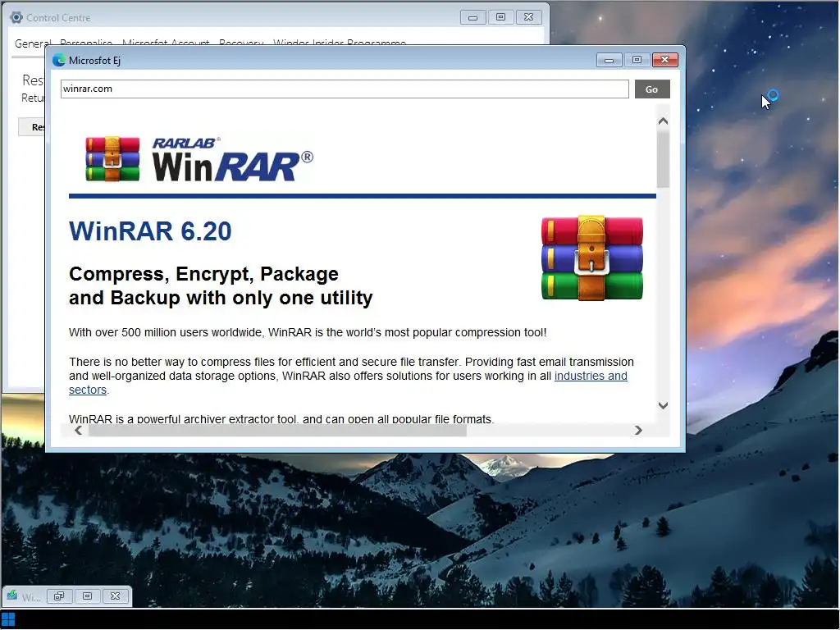
Task: Click the small WinRAR books logo in the page header
Action: (x=112, y=159)
